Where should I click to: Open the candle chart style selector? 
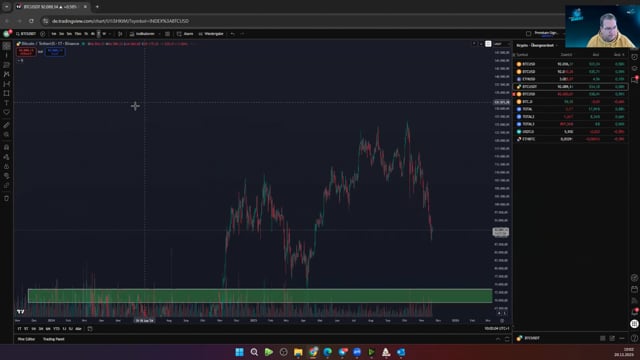(120, 34)
